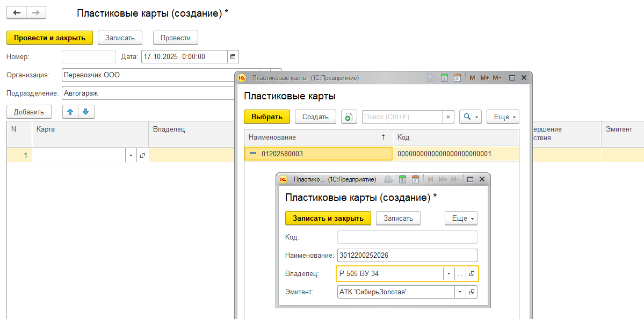
Task: Move the row up with blue arrow
Action: (70, 112)
